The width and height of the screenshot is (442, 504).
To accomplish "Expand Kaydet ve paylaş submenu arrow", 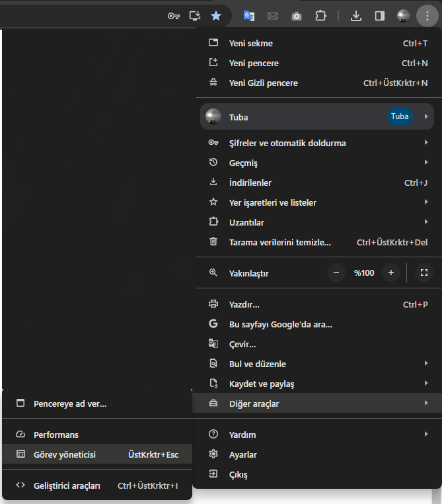I will click(426, 383).
